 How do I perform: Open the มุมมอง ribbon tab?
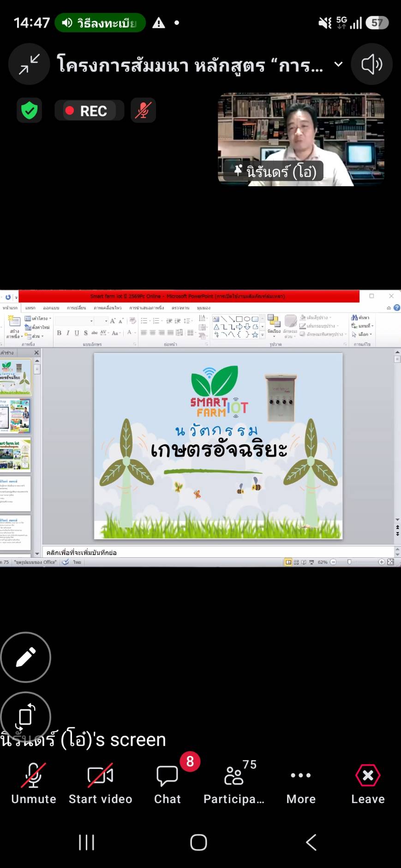(203, 308)
